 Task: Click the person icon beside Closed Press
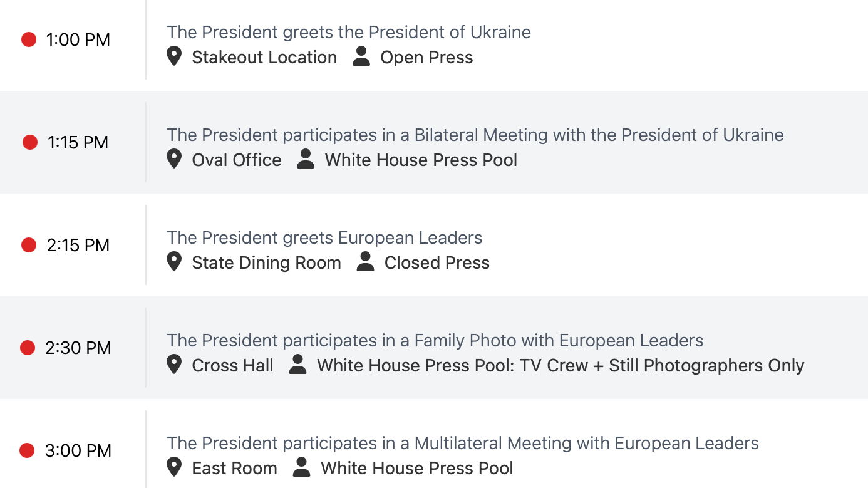(365, 262)
